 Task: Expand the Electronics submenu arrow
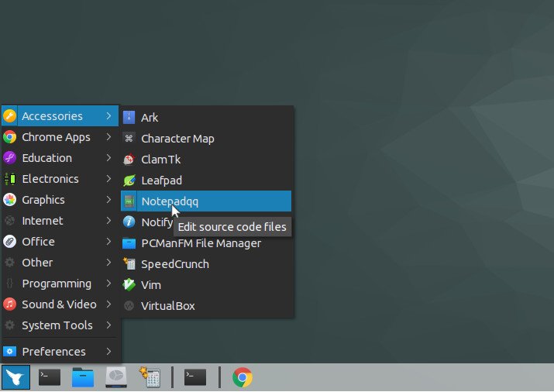(x=108, y=179)
